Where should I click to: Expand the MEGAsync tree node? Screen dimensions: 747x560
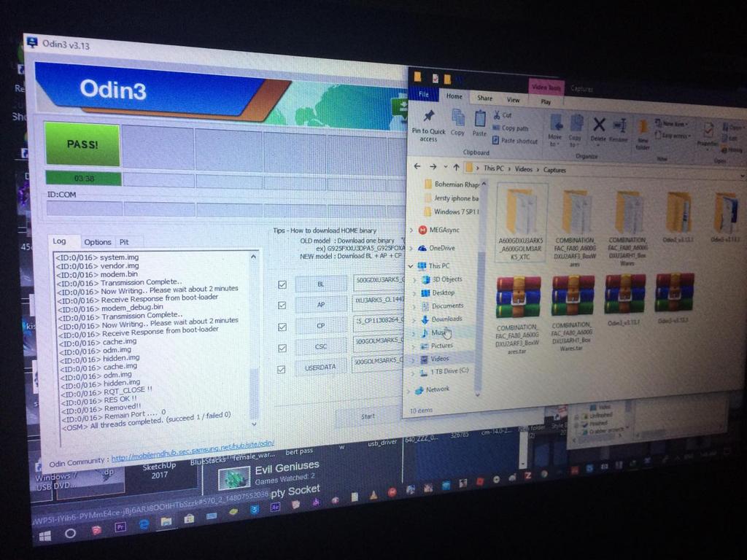(x=411, y=230)
